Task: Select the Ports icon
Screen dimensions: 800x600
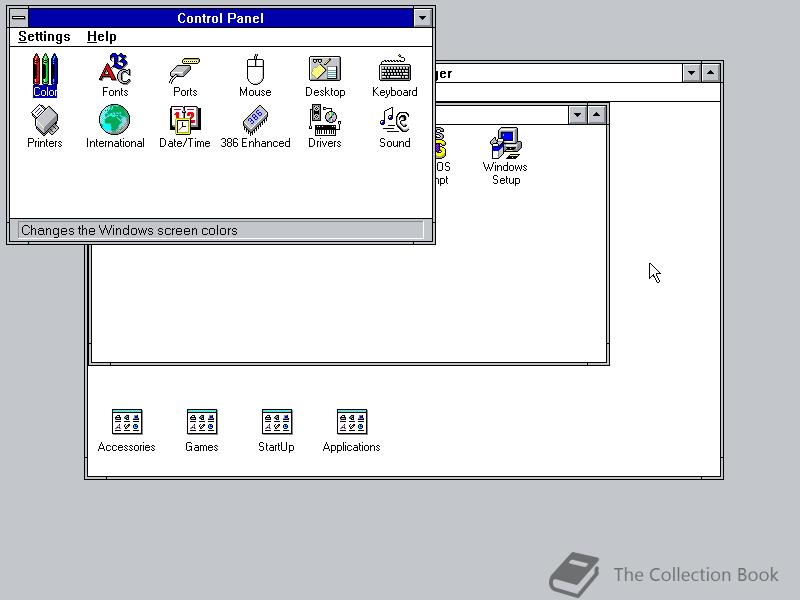Action: [185, 77]
